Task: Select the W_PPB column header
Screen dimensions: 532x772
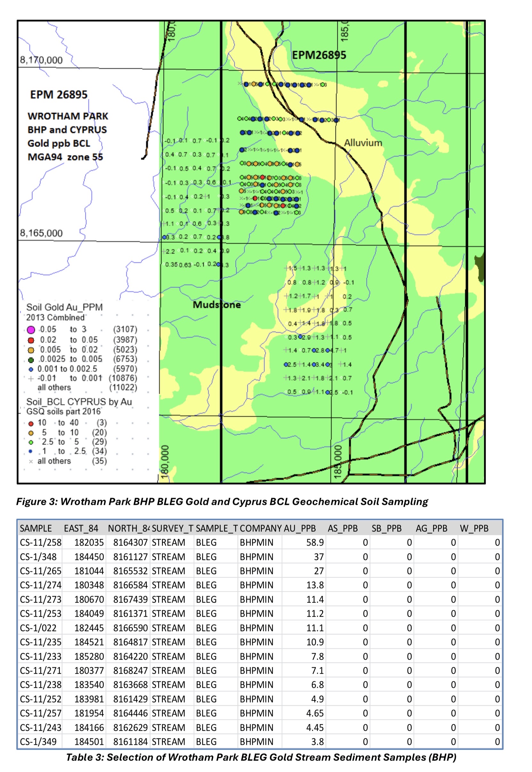Action: pyautogui.click(x=474, y=528)
